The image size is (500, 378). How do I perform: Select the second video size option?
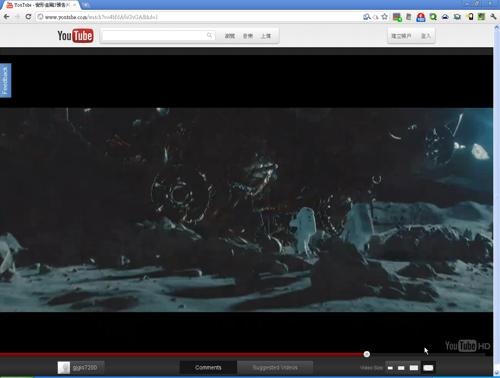[x=401, y=368]
